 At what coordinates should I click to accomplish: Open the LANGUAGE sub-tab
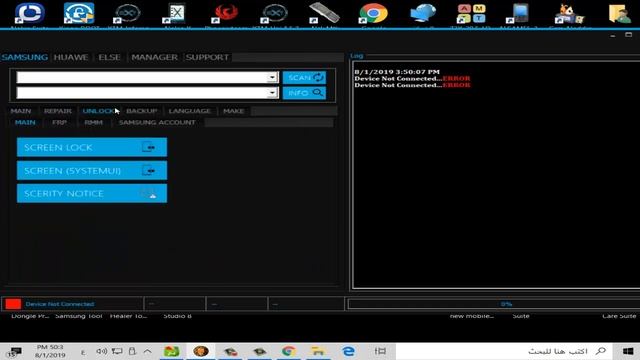click(x=189, y=111)
